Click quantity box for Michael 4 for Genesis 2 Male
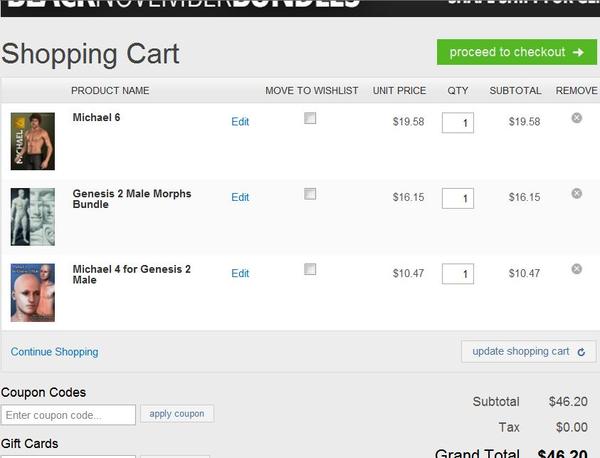The image size is (600, 458). pos(458,274)
